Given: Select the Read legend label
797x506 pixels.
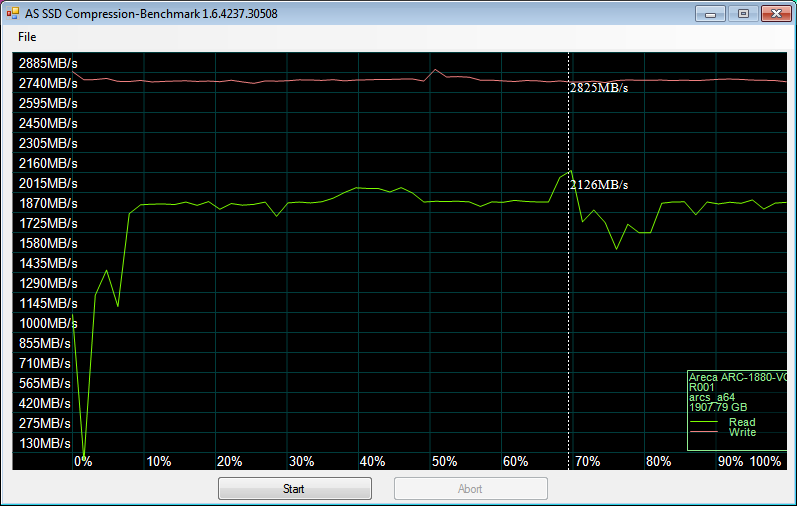Looking at the screenshot, I should [742, 422].
